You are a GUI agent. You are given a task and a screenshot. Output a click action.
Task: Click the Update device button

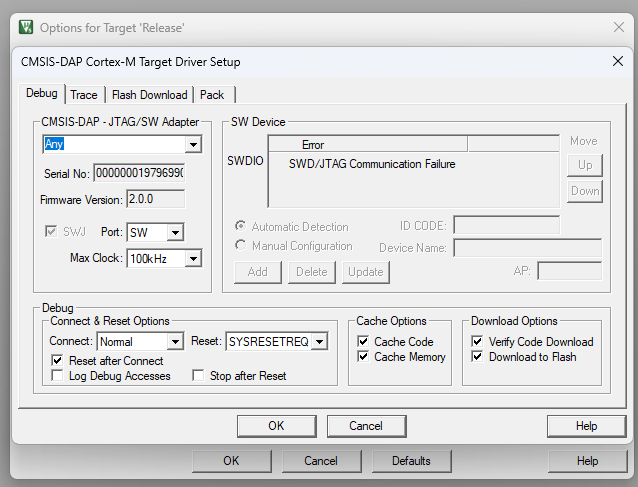click(366, 272)
